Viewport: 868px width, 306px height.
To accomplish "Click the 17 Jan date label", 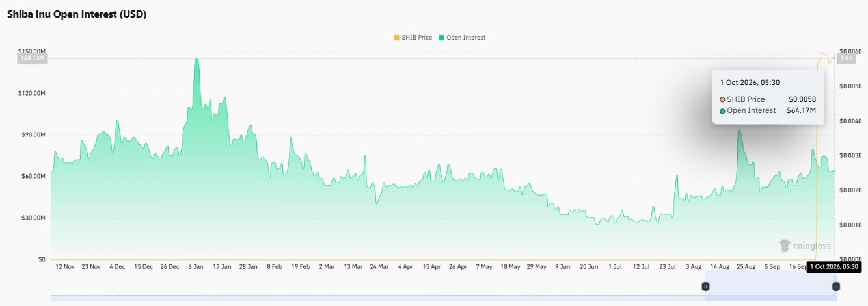I will [222, 266].
